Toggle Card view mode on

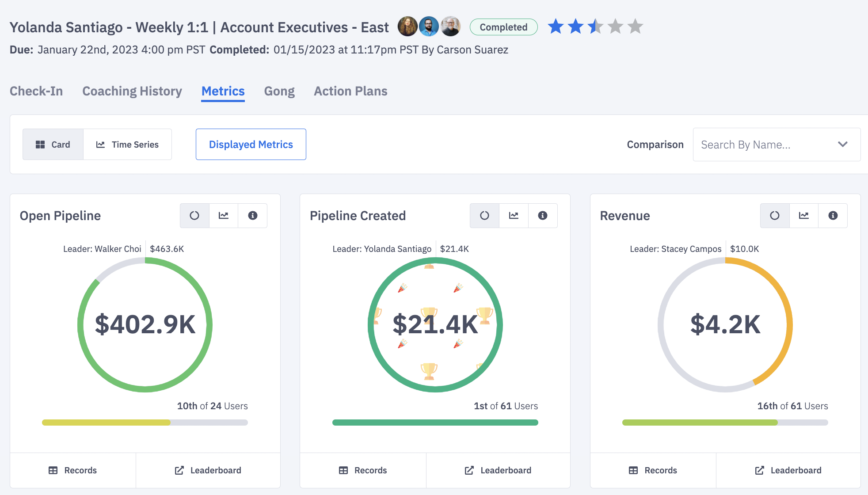pos(53,144)
